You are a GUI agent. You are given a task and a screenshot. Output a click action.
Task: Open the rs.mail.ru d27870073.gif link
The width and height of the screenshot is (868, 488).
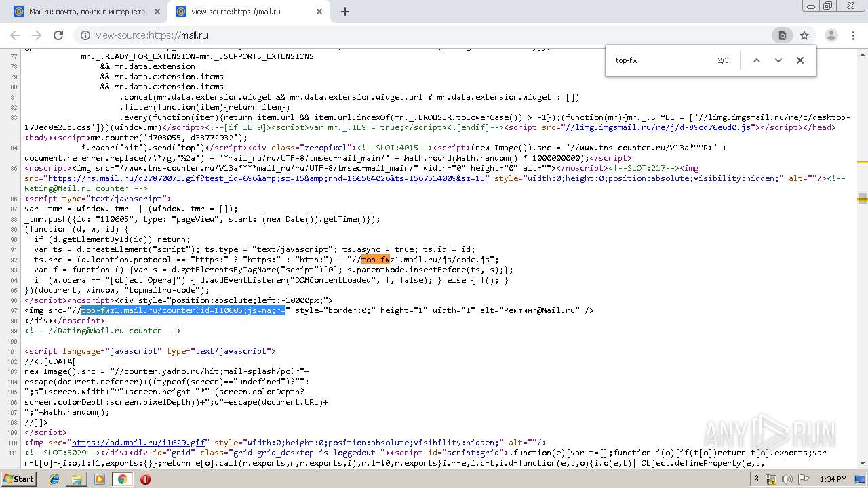click(267, 178)
